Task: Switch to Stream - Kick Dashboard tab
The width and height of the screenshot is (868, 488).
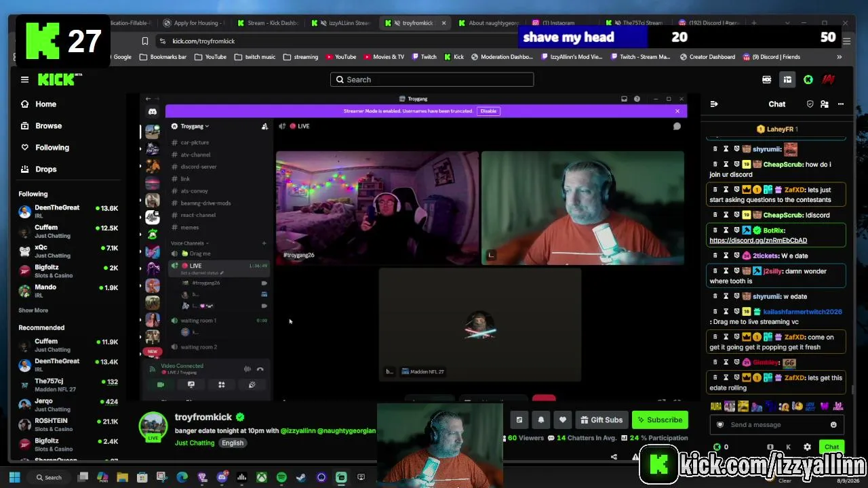Action: coord(267,23)
